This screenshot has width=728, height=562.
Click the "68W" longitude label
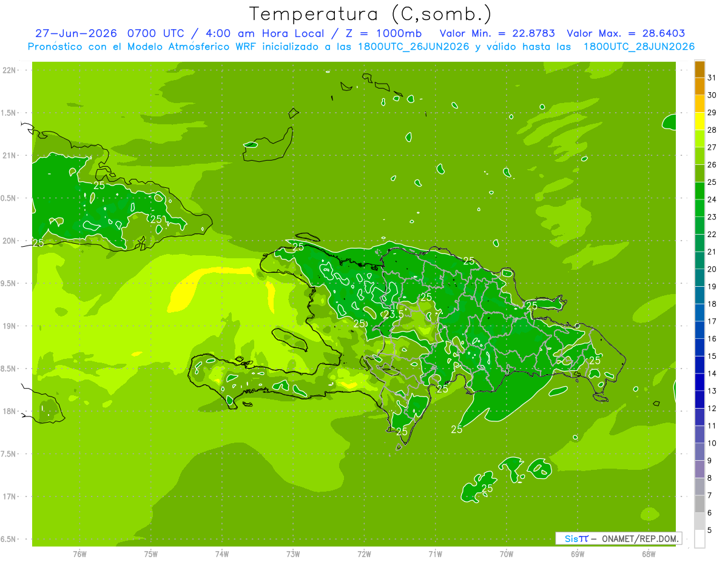(649, 554)
